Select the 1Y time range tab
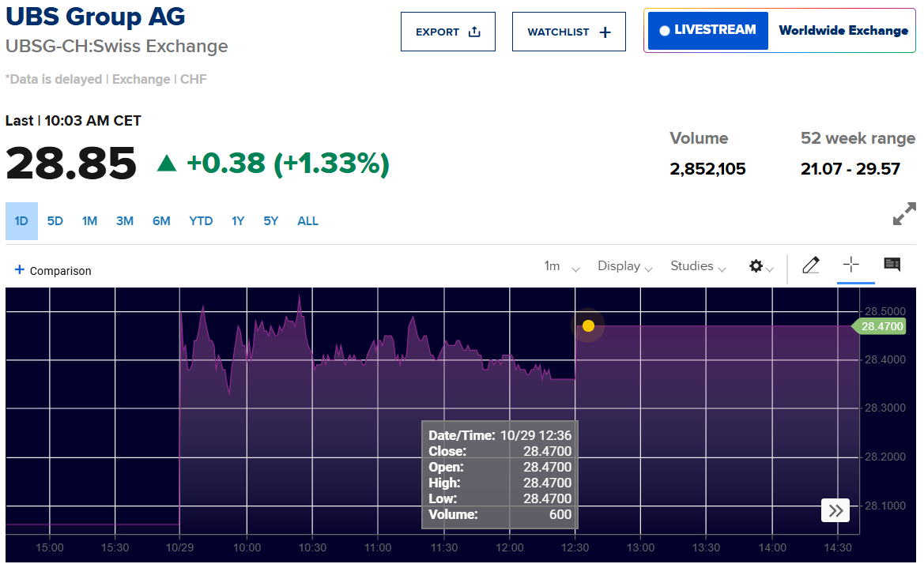This screenshot has width=924, height=564. tap(237, 220)
